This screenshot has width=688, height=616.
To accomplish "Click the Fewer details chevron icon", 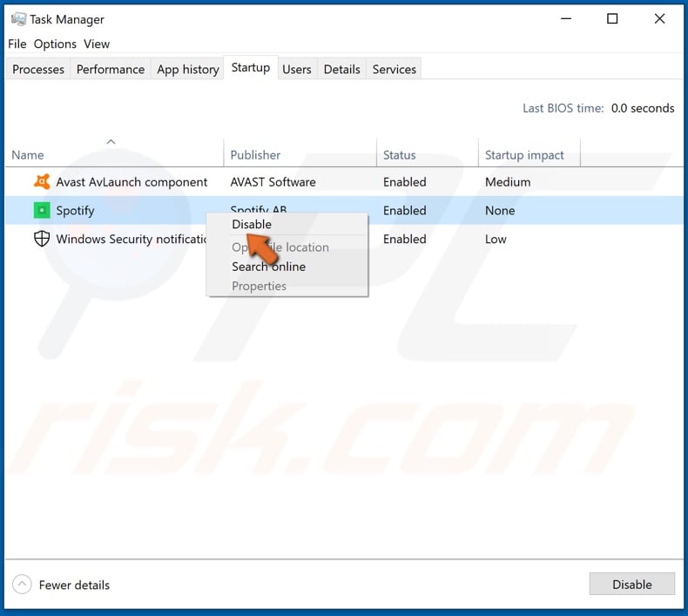I will (x=22, y=585).
